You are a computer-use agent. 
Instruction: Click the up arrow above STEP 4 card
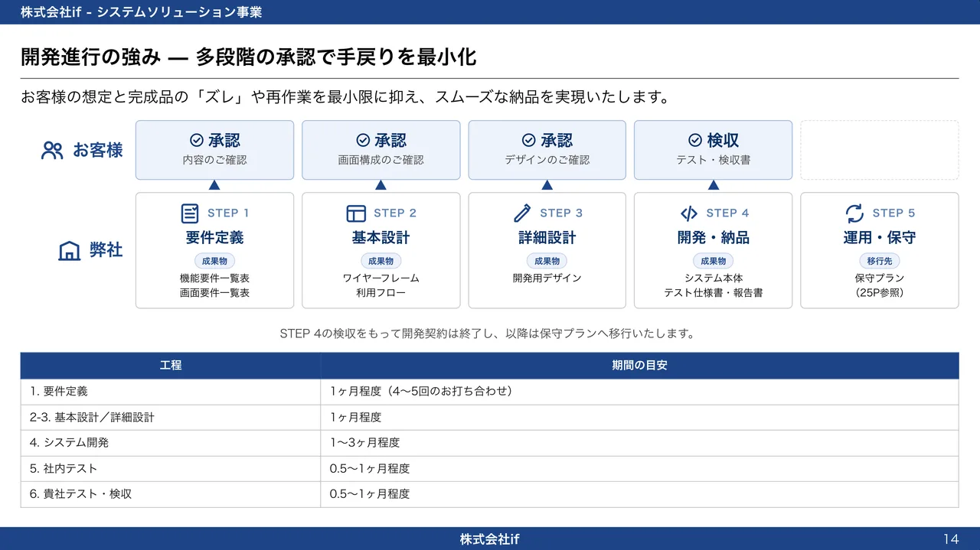coord(714,185)
